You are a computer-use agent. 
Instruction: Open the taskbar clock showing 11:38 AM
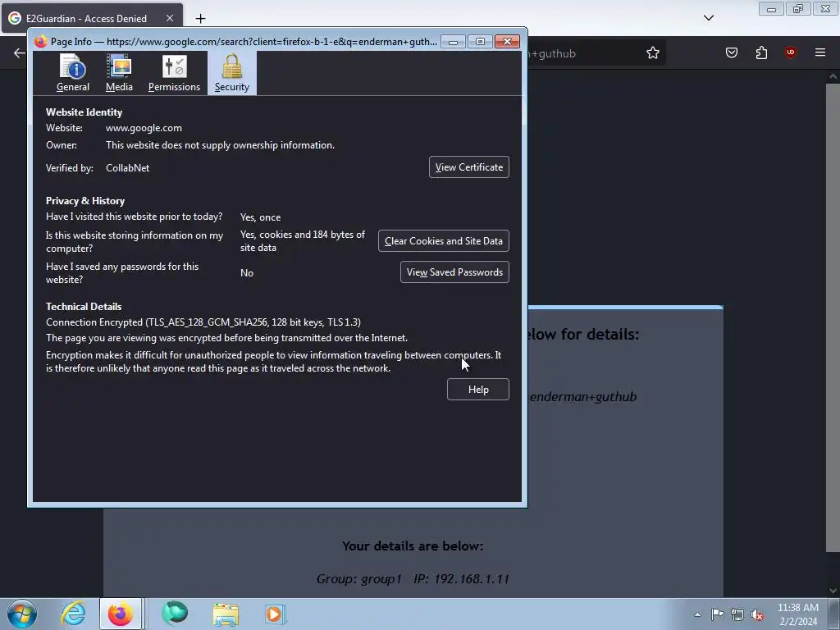[798, 614]
